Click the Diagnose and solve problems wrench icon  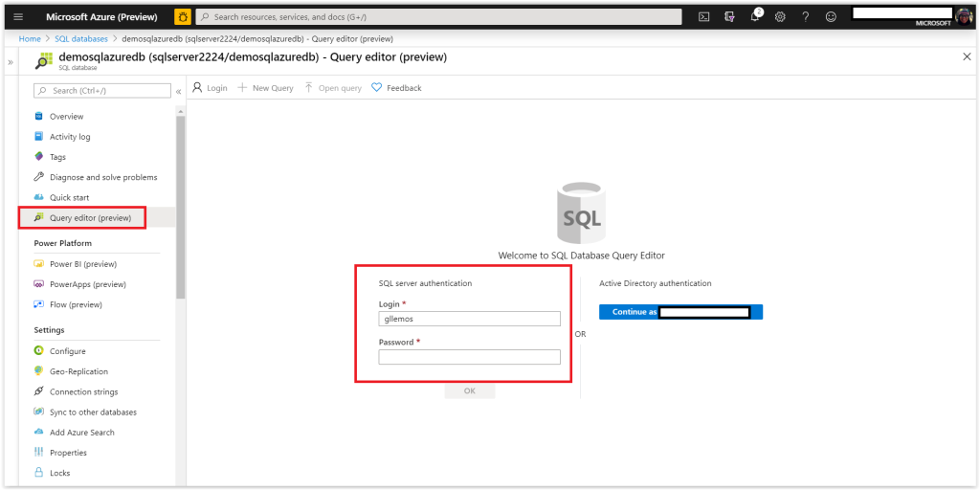pos(38,177)
